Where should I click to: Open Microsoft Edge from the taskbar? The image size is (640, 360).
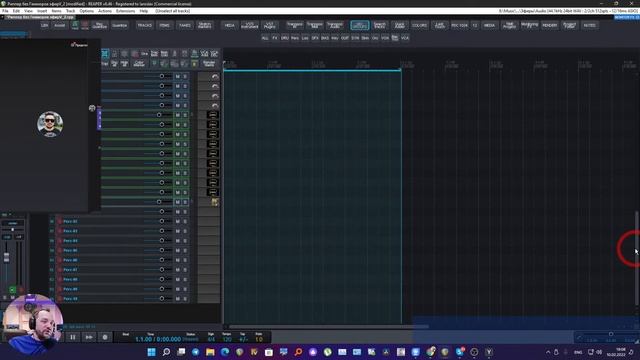[225, 352]
